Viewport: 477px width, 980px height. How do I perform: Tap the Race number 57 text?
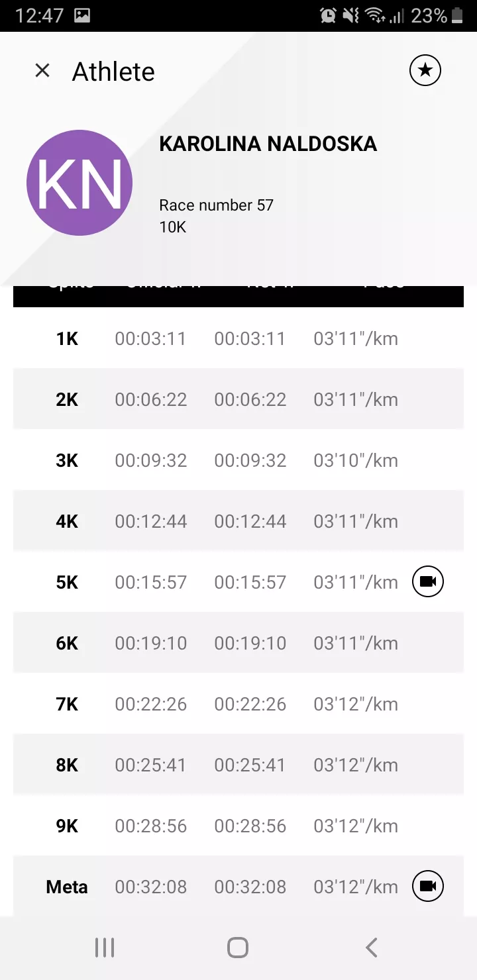coord(216,205)
